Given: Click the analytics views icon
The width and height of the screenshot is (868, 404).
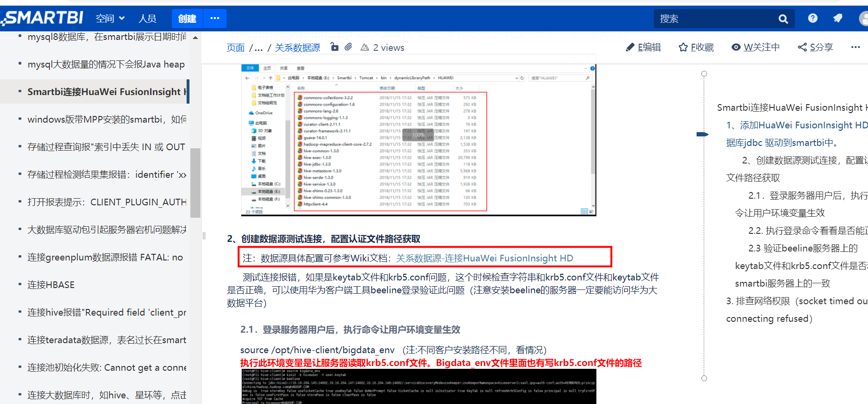Looking at the screenshot, I should [x=365, y=47].
